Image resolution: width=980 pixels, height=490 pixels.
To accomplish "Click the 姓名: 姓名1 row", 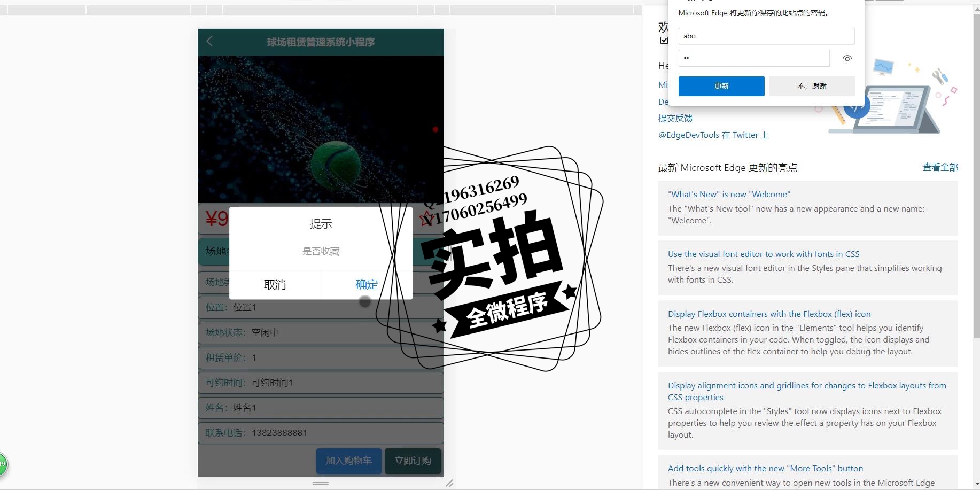I will 321,408.
